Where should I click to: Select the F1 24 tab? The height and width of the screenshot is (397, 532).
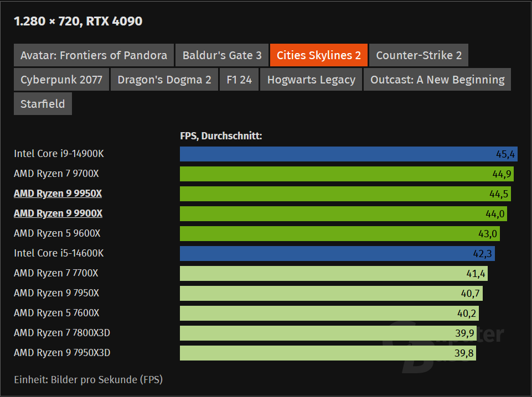pyautogui.click(x=239, y=80)
